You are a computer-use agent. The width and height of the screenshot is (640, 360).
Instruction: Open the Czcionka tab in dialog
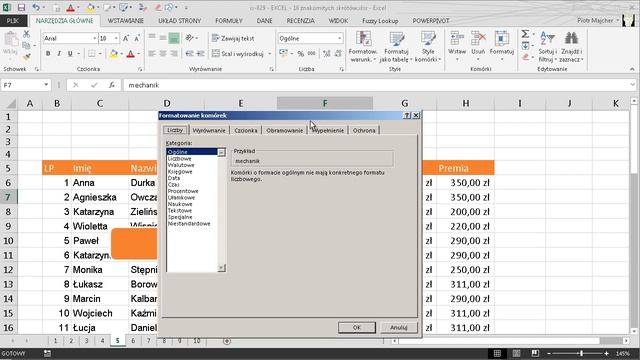(x=246, y=130)
